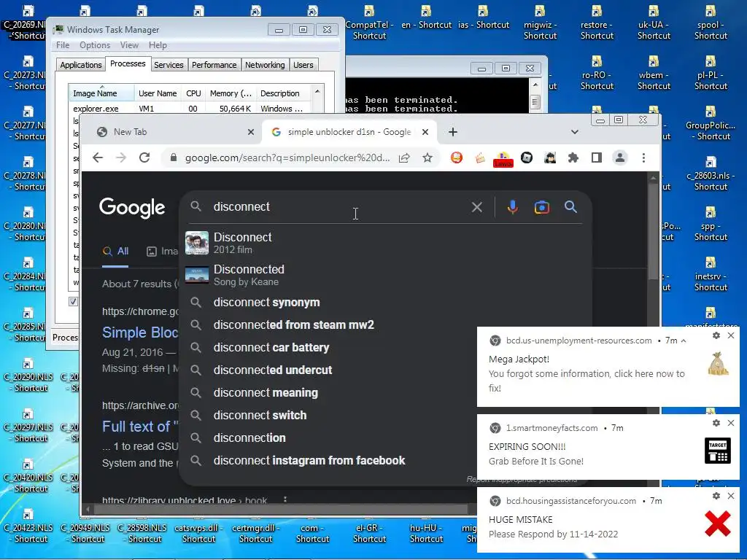Collapse the Mega Jackpot notification chevron
This screenshot has height=560, width=747.
coord(684,341)
